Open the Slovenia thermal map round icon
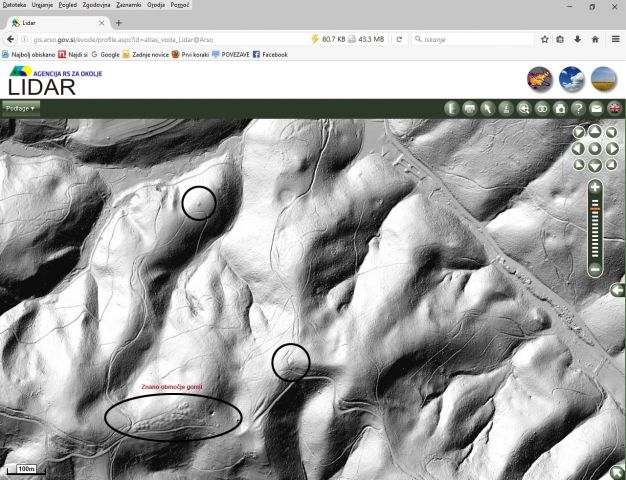The height and width of the screenshot is (480, 626). tap(540, 79)
